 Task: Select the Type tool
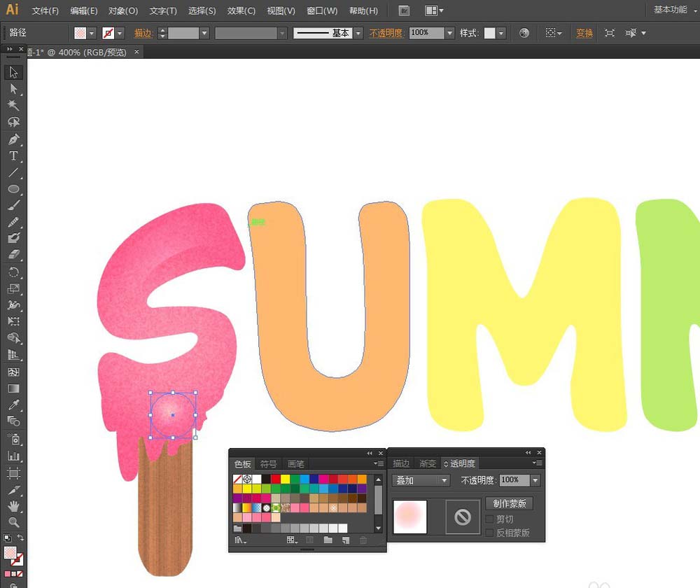[x=13, y=156]
